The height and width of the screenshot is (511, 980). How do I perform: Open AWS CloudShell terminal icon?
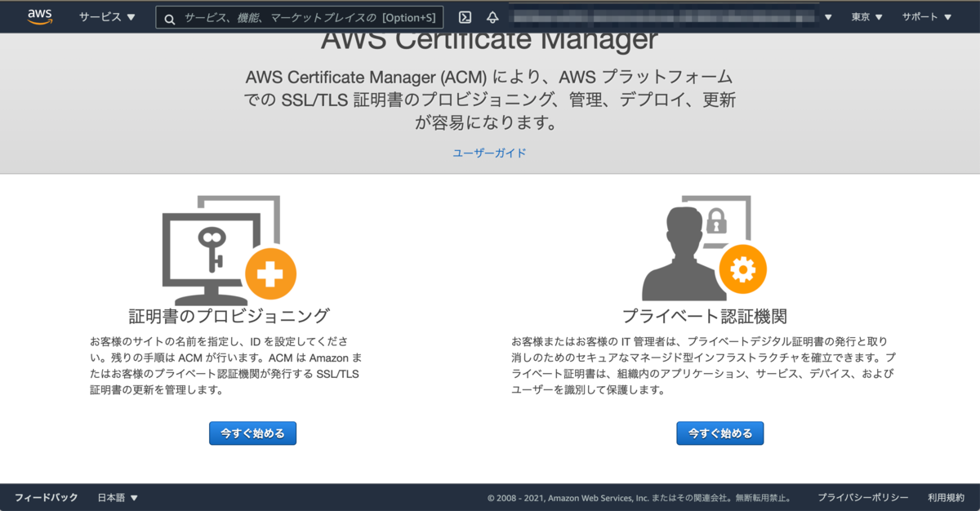pos(465,17)
